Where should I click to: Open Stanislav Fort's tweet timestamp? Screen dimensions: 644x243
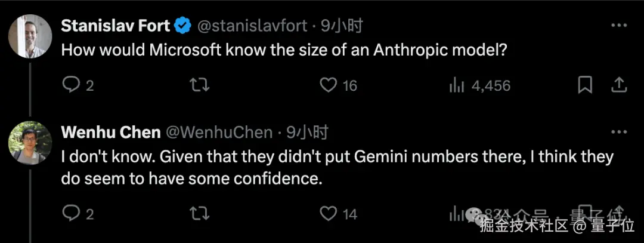click(x=342, y=26)
